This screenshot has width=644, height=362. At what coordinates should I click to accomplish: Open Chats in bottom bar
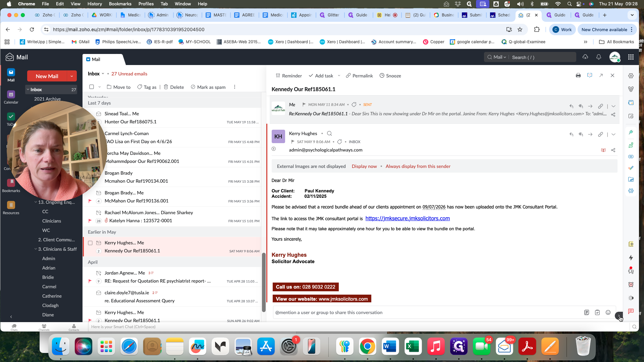(x=14, y=327)
